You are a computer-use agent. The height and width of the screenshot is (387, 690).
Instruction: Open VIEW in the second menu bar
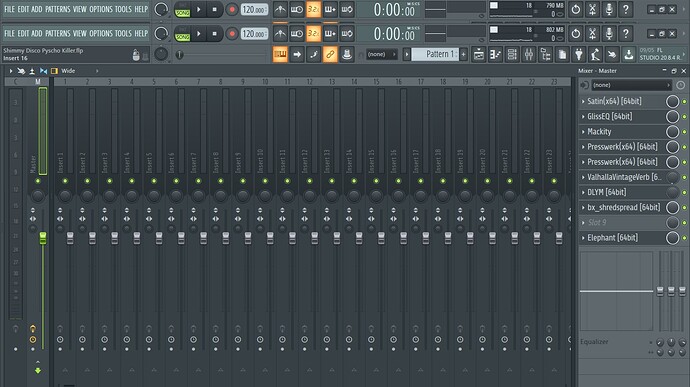click(80, 33)
